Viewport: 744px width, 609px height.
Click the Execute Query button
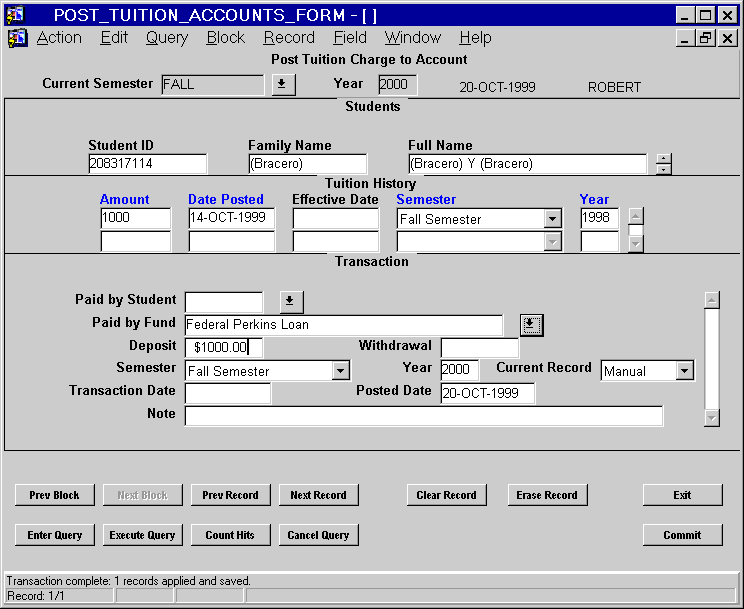pos(142,535)
